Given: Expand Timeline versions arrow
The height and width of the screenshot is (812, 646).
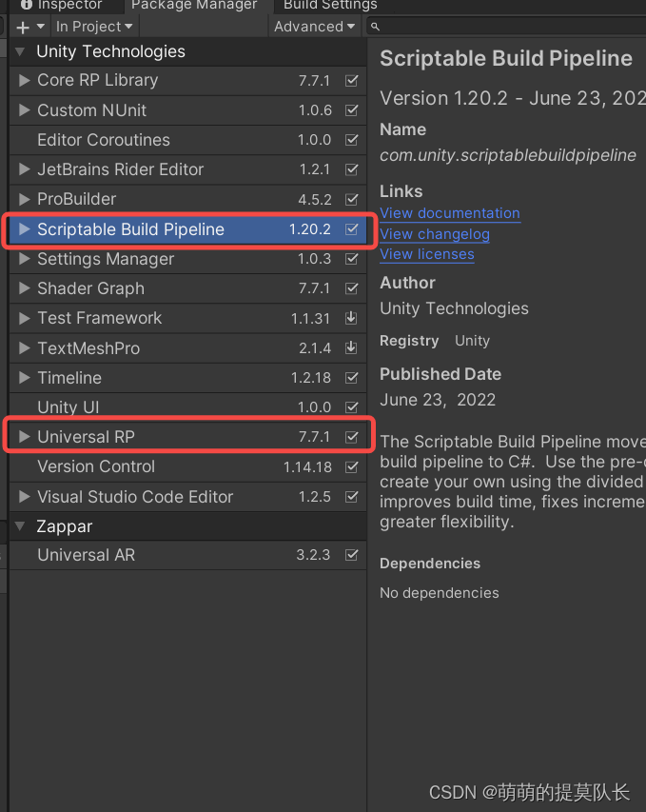Looking at the screenshot, I should point(24,378).
